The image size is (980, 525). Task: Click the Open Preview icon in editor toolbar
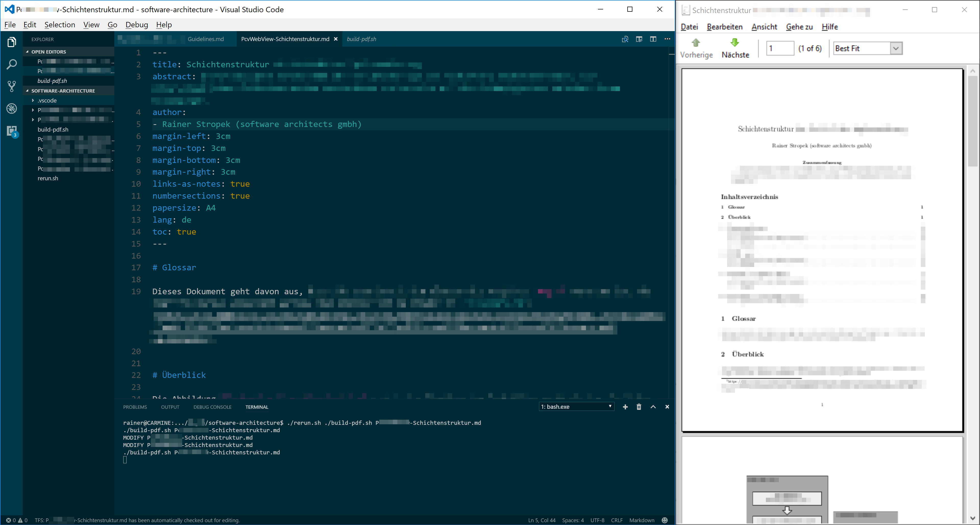click(625, 39)
